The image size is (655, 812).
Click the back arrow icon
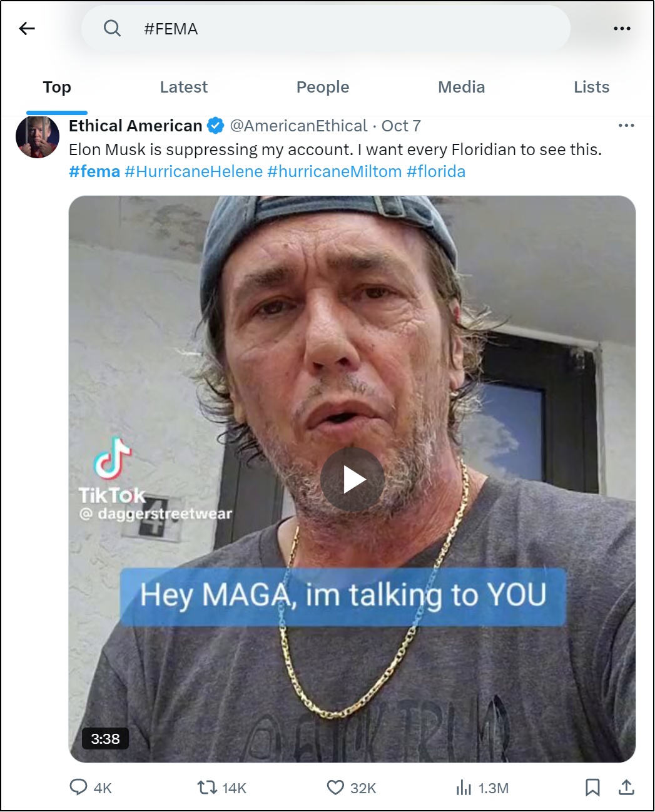(27, 28)
